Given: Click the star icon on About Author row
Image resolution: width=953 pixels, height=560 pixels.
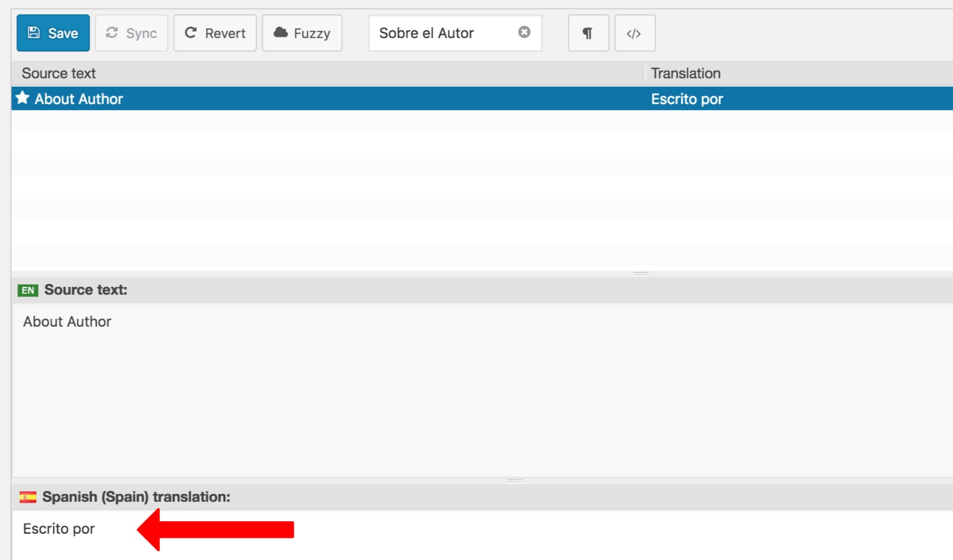Looking at the screenshot, I should pos(23,98).
